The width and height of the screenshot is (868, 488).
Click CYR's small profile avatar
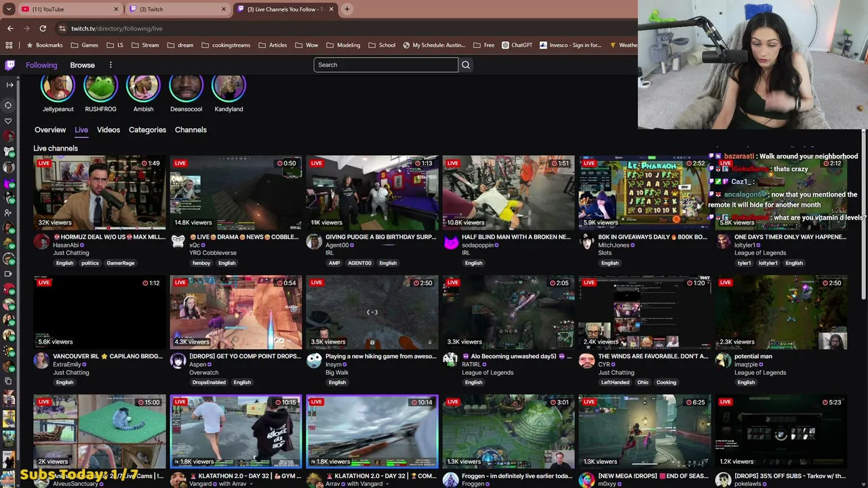pyautogui.click(x=587, y=362)
